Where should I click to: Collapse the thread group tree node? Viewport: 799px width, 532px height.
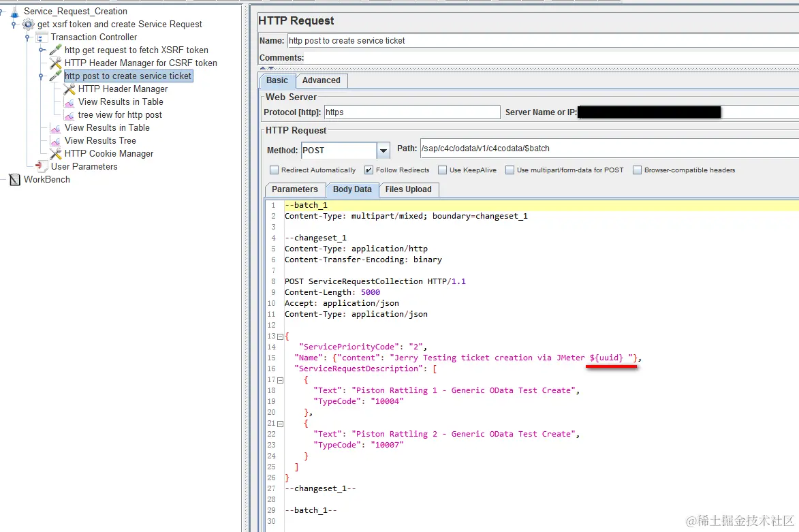(14, 24)
